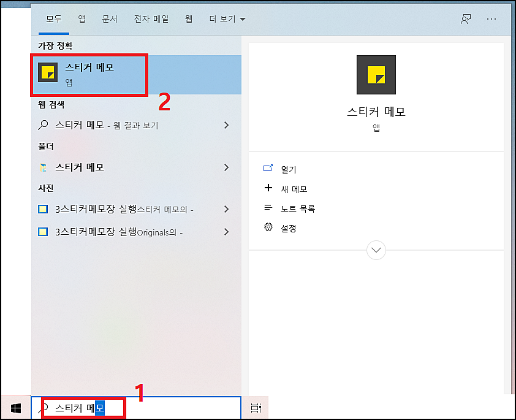Expand chevron for 실행Originals의 photo

[x=226, y=232]
